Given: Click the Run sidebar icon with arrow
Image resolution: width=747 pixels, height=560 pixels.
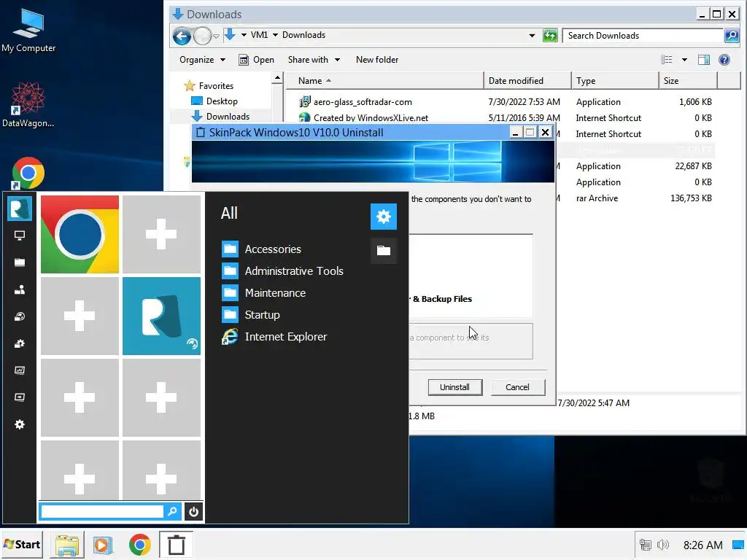Looking at the screenshot, I should point(20,397).
